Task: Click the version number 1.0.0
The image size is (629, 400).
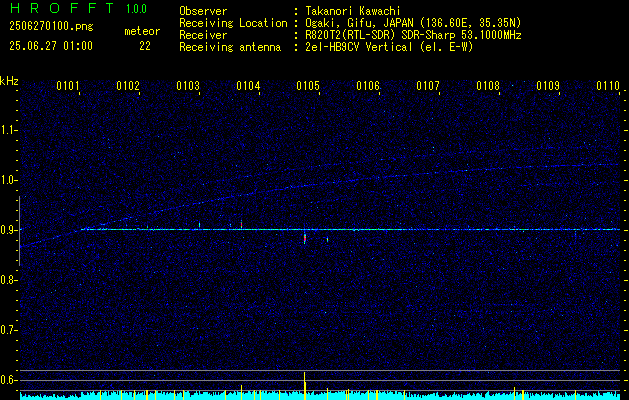Action: 136,9
